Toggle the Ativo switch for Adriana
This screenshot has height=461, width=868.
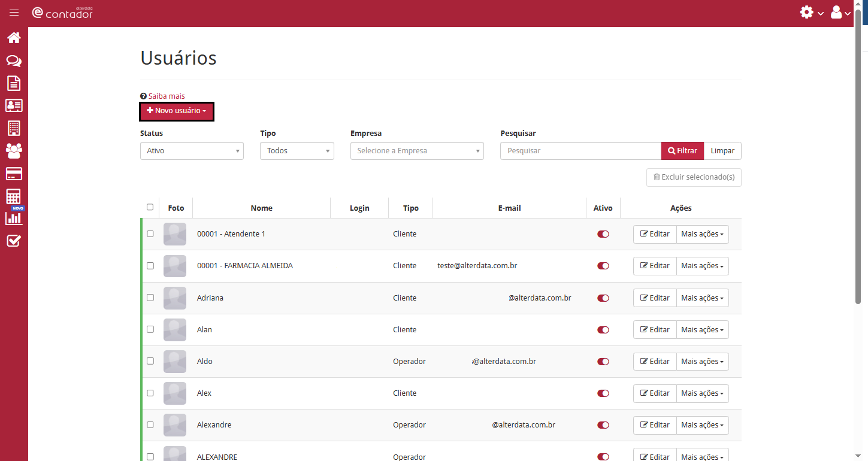click(x=603, y=298)
